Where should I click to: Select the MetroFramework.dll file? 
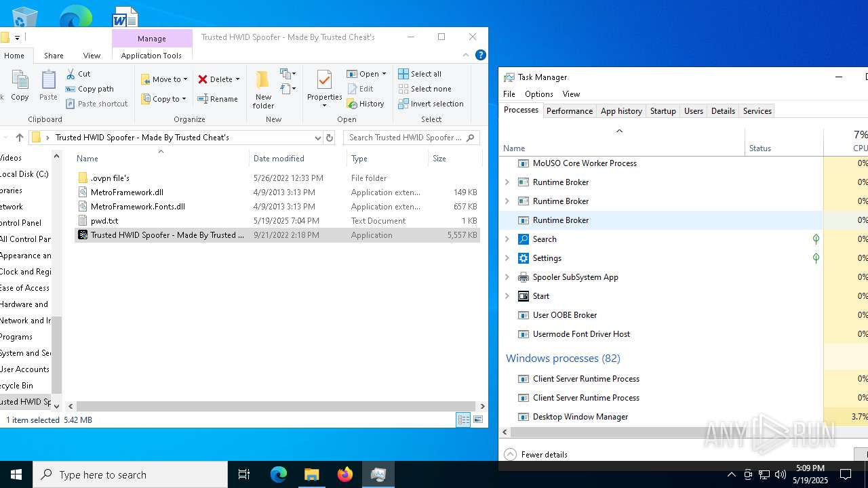coord(127,192)
